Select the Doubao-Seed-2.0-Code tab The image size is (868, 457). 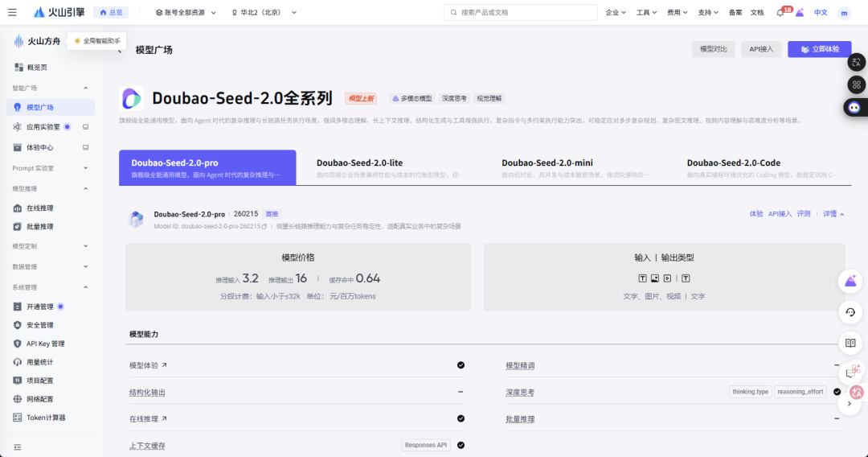pyautogui.click(x=763, y=167)
